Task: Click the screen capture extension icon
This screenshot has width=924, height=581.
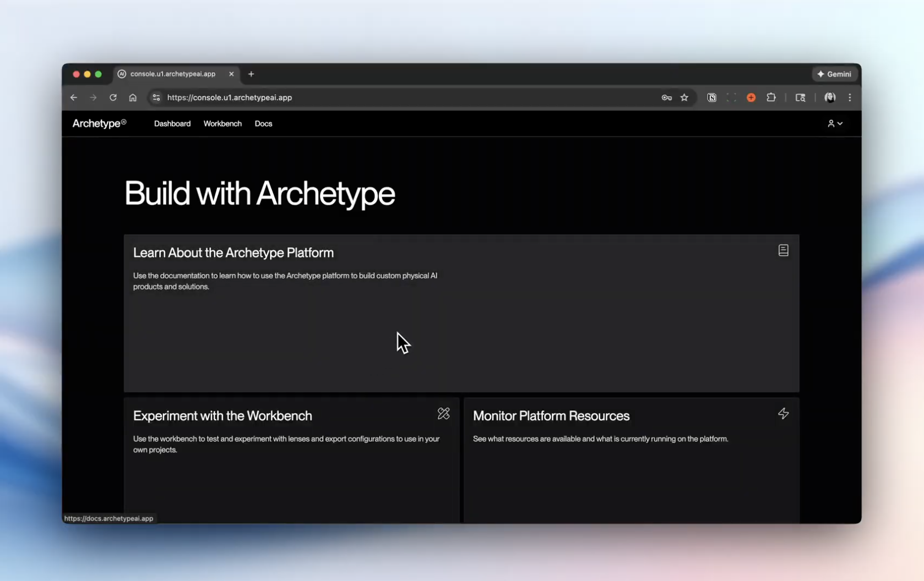Action: click(x=731, y=97)
